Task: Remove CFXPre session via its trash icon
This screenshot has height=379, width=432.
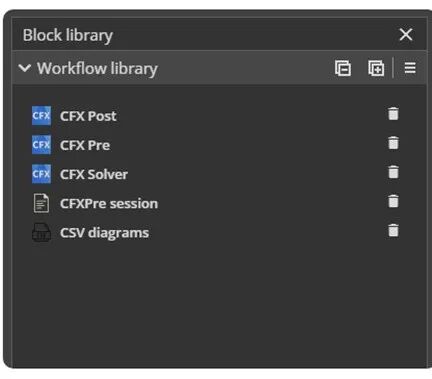Action: click(393, 201)
